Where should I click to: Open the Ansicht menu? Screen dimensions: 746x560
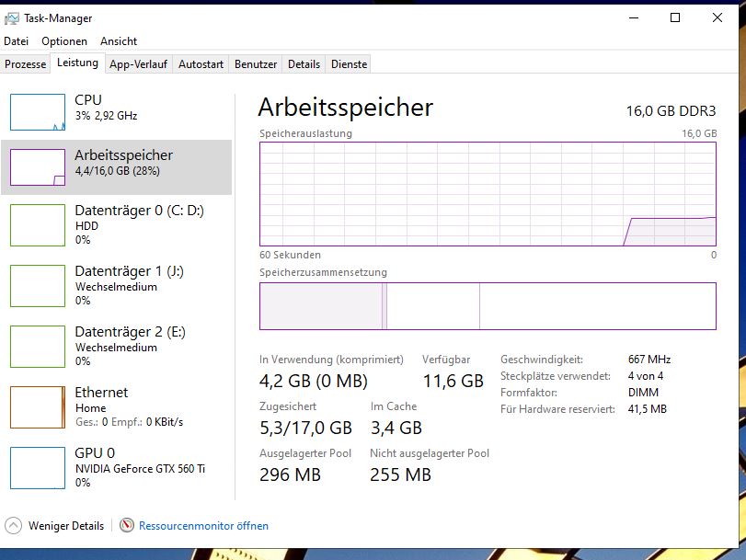(119, 41)
